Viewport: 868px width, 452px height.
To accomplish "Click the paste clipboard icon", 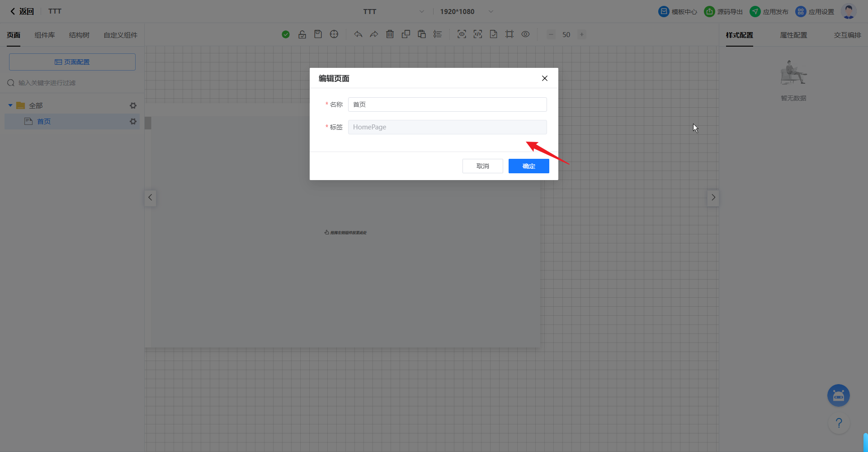I will coord(421,34).
